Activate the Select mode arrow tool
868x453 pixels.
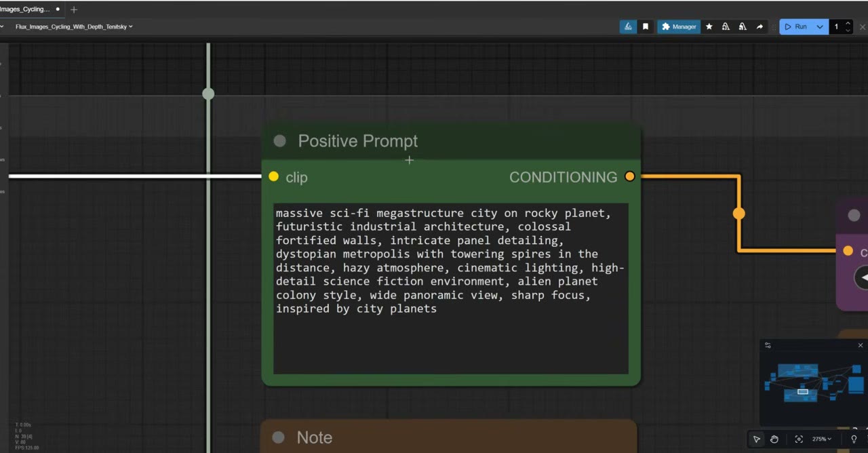[757, 439]
